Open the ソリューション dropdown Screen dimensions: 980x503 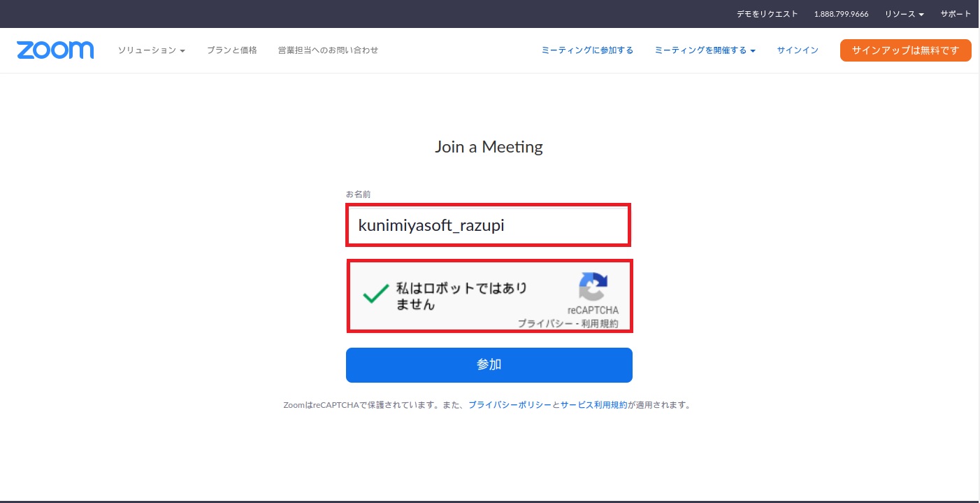151,50
